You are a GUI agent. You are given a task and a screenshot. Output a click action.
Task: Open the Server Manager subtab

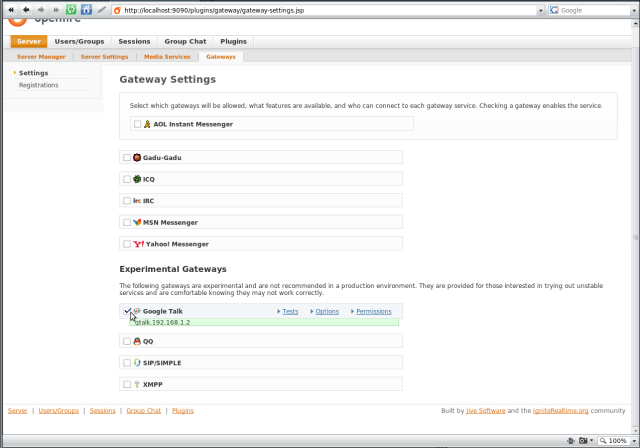pos(41,57)
